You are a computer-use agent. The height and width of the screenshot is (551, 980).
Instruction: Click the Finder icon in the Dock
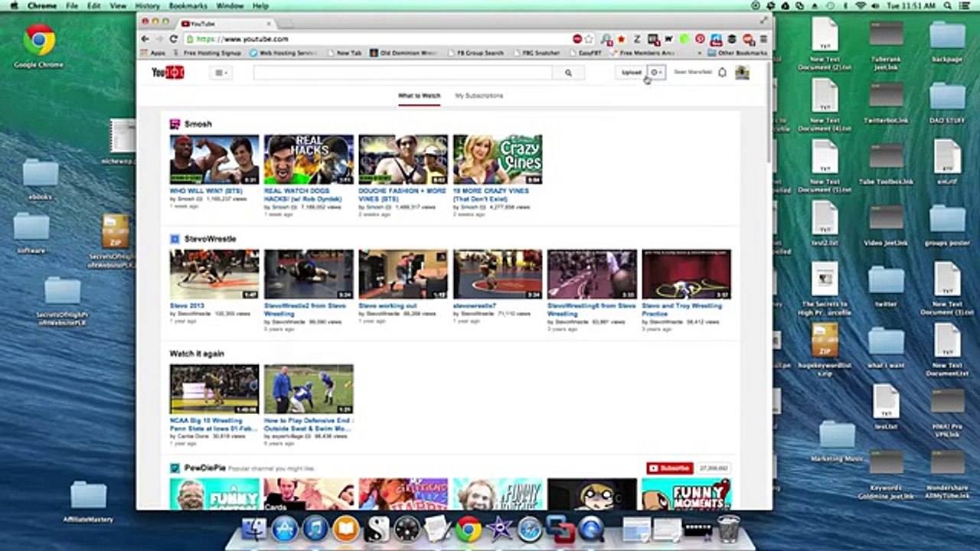click(x=253, y=529)
